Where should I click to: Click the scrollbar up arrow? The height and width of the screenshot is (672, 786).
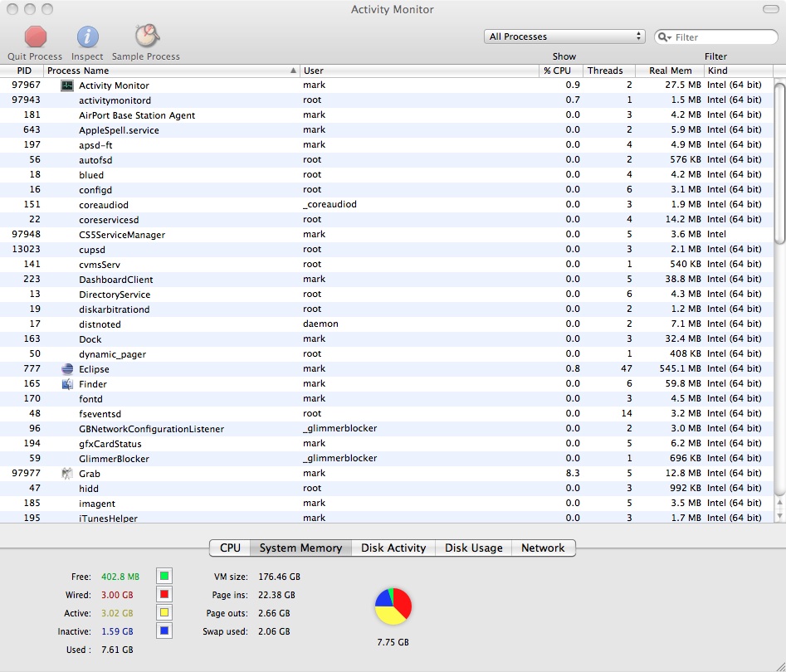(779, 503)
